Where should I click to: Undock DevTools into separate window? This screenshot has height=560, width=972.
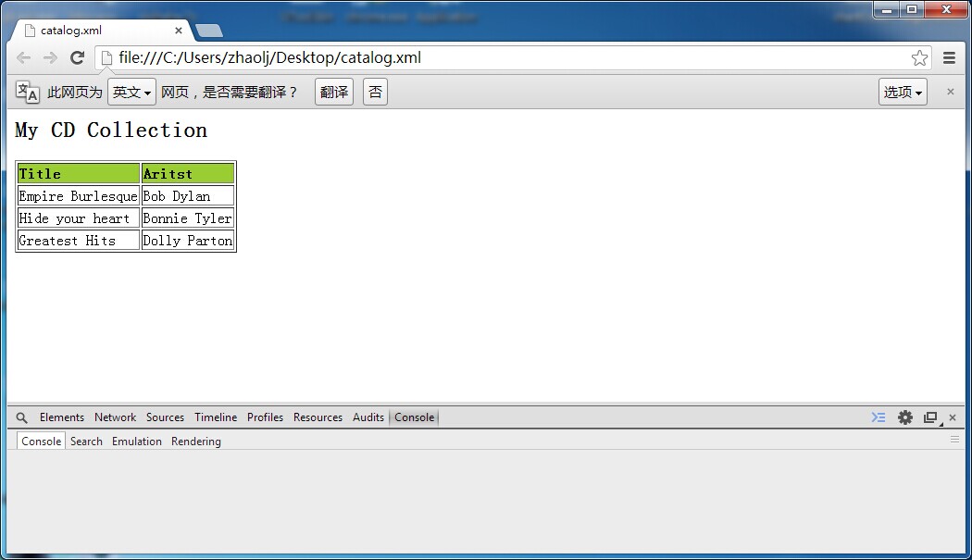pos(930,417)
